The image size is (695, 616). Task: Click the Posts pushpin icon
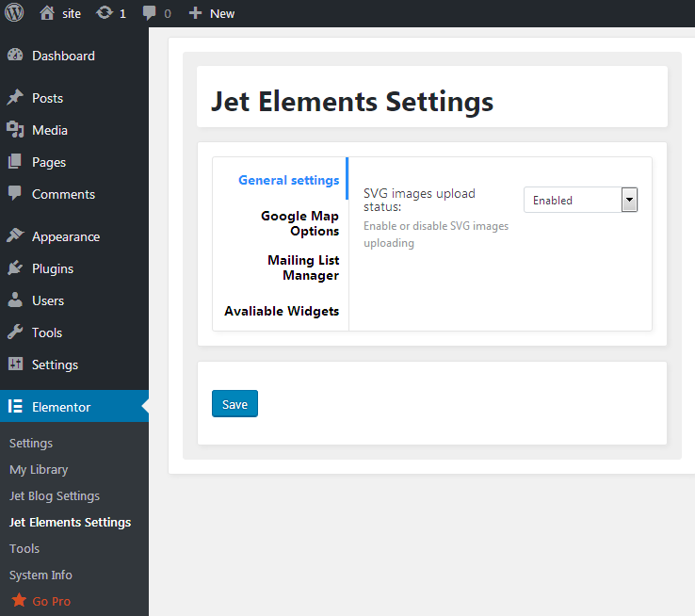(x=15, y=98)
